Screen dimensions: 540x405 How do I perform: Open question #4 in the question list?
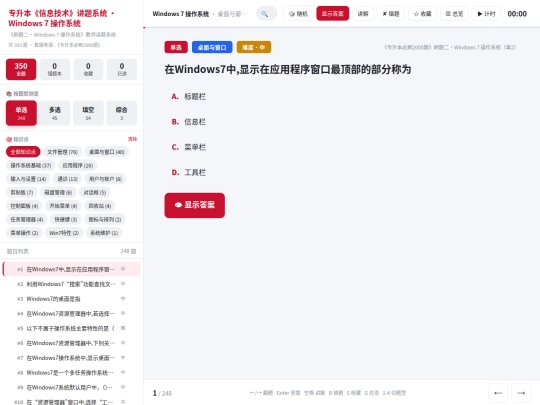(72, 313)
